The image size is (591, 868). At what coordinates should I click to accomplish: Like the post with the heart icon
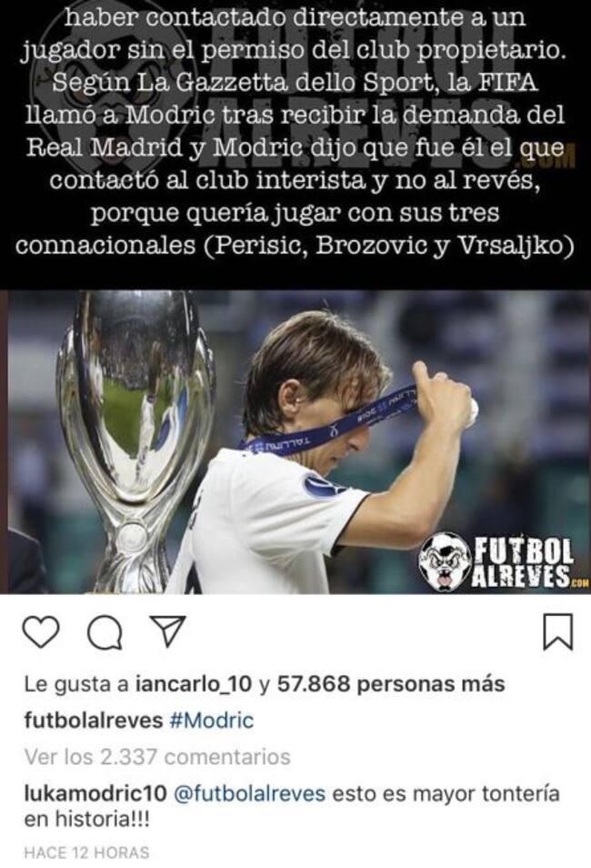coord(40,632)
